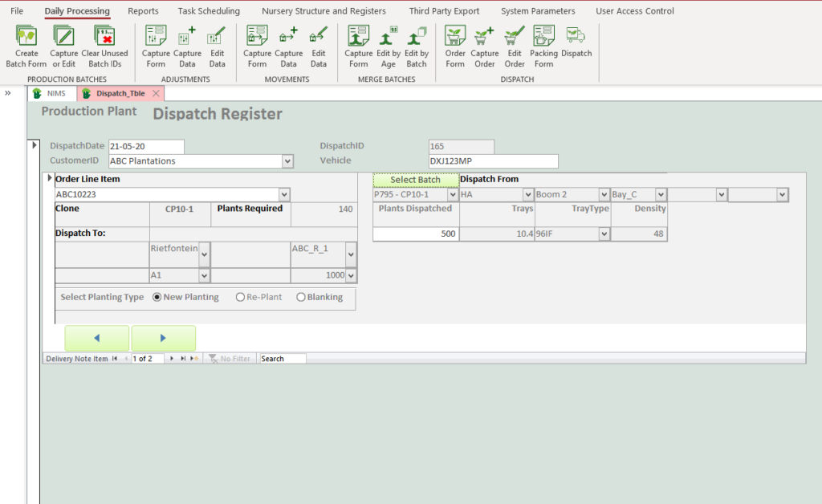The image size is (822, 504).
Task: Select the New Planting radio button
Action: tap(157, 297)
